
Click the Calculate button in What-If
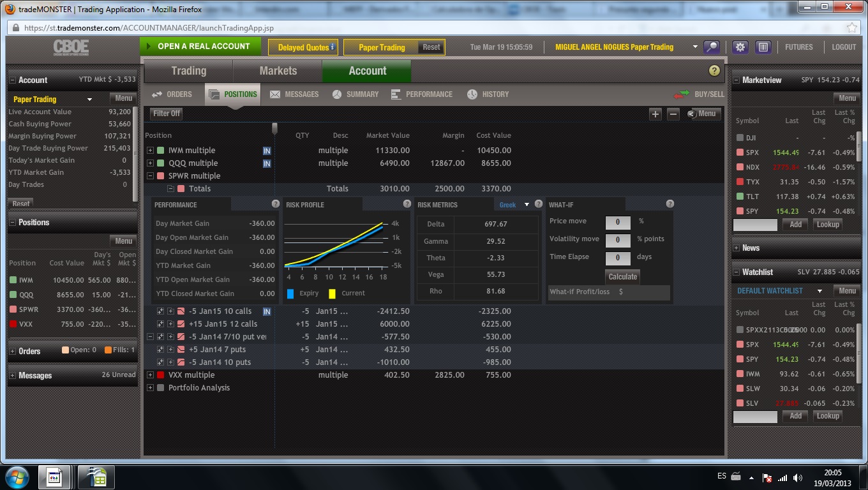[x=623, y=277]
